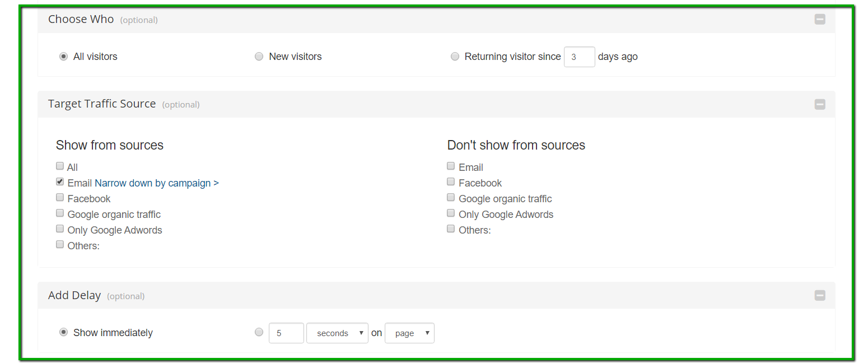Open the Narrow down by campaign link

pyautogui.click(x=157, y=183)
